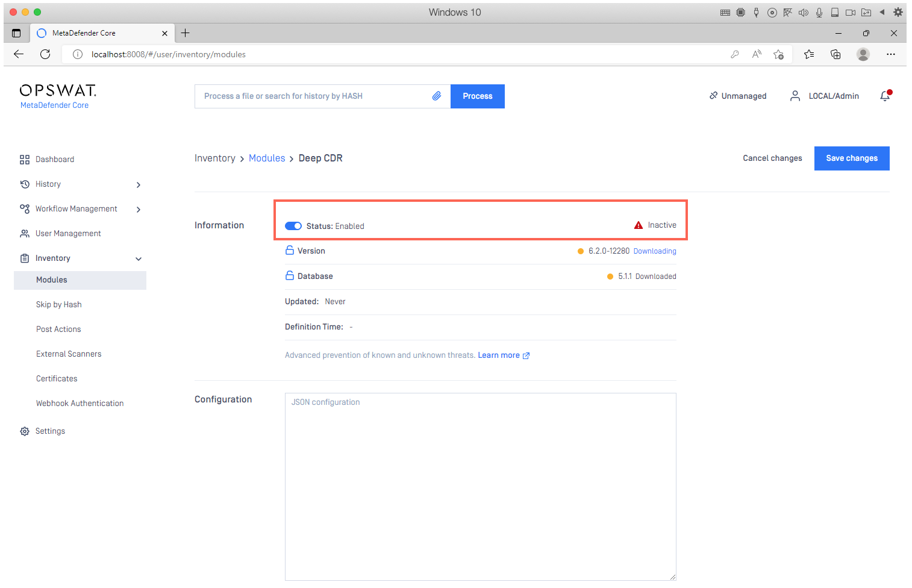
Task: Expand the History submenu chevron
Action: pyautogui.click(x=139, y=185)
